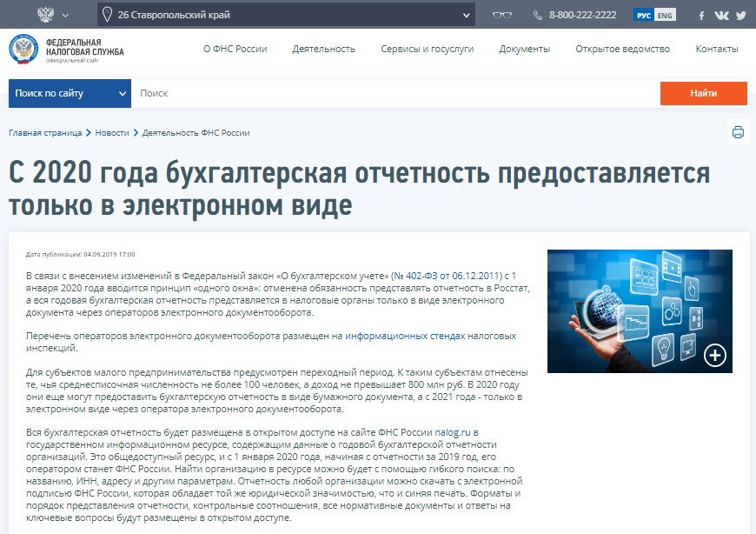Open the VK social network icon
The width and height of the screenshot is (756, 534).
click(722, 14)
